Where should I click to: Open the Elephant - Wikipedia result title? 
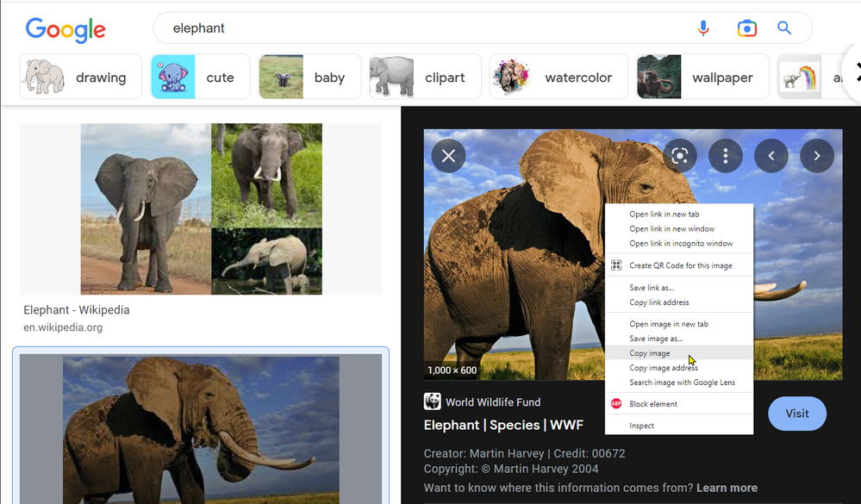[77, 309]
